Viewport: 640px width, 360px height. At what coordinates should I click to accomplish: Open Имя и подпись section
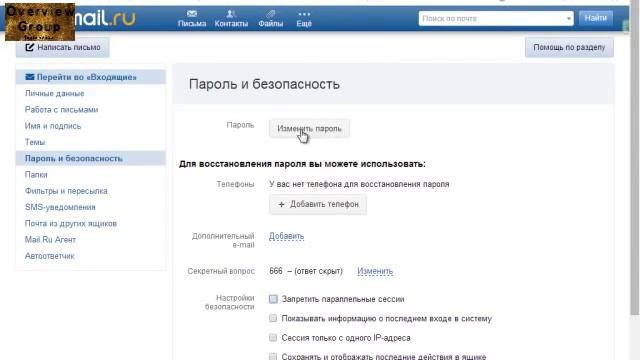tap(53, 126)
